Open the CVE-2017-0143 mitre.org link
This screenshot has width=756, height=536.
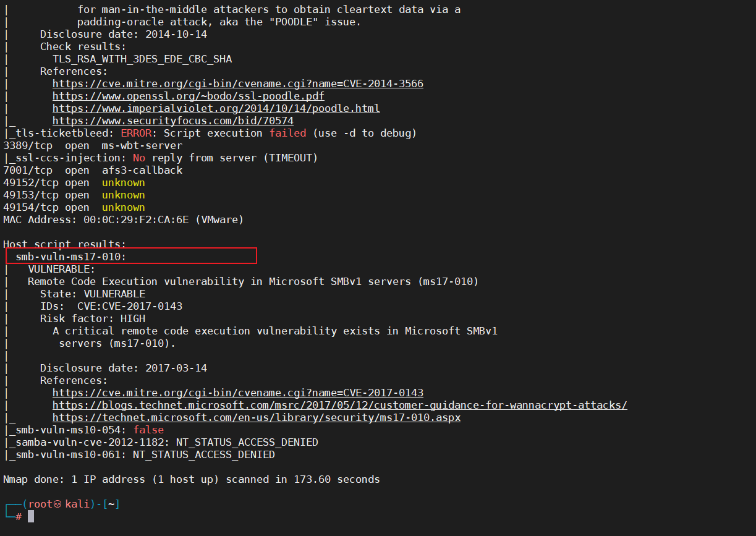[x=238, y=393]
